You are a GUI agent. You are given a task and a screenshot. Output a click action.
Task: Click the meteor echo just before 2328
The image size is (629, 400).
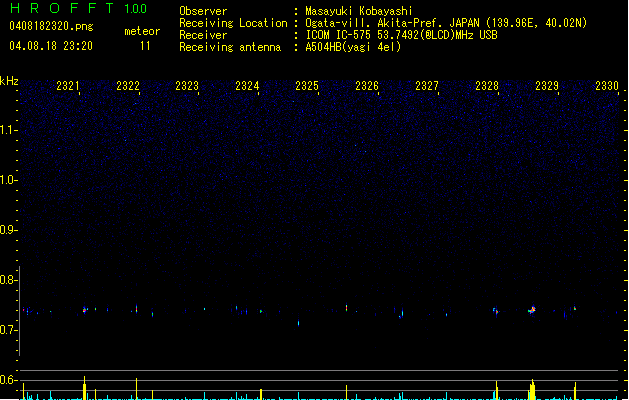(x=495, y=311)
